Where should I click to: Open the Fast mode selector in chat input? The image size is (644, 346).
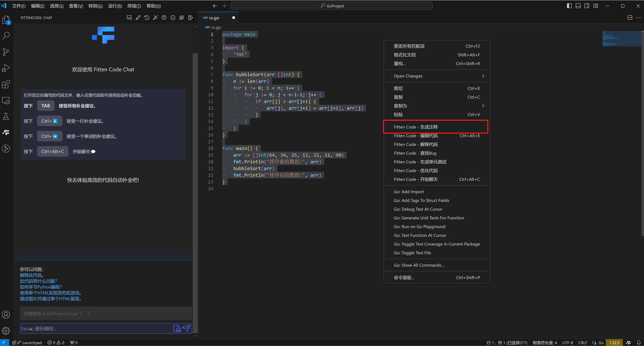coord(27,329)
